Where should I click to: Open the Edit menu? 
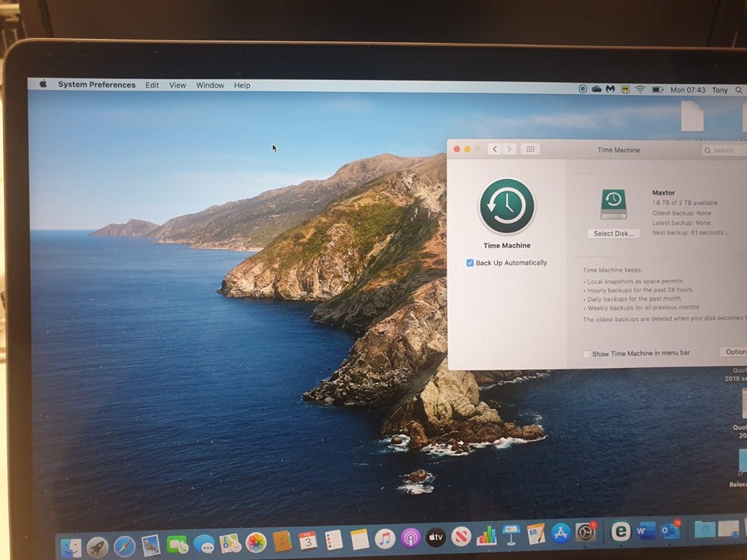(x=152, y=85)
